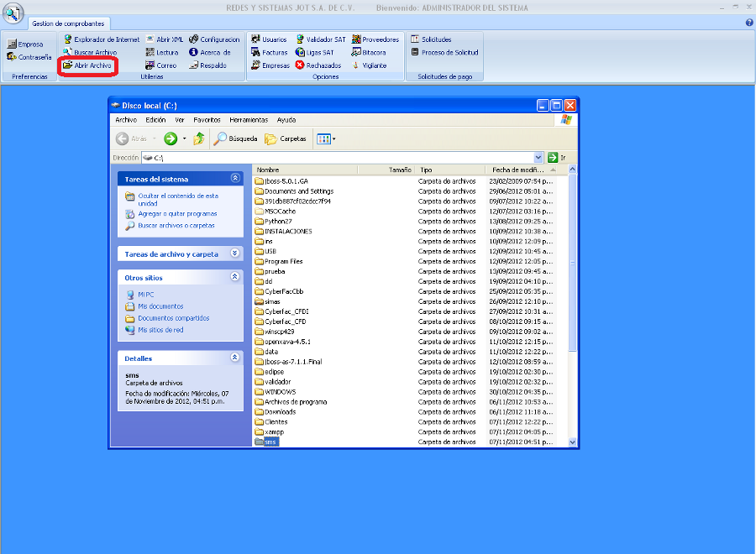Select the Gestion de comprobantes tab
Viewport: 756px width, 554px height.
(68, 24)
